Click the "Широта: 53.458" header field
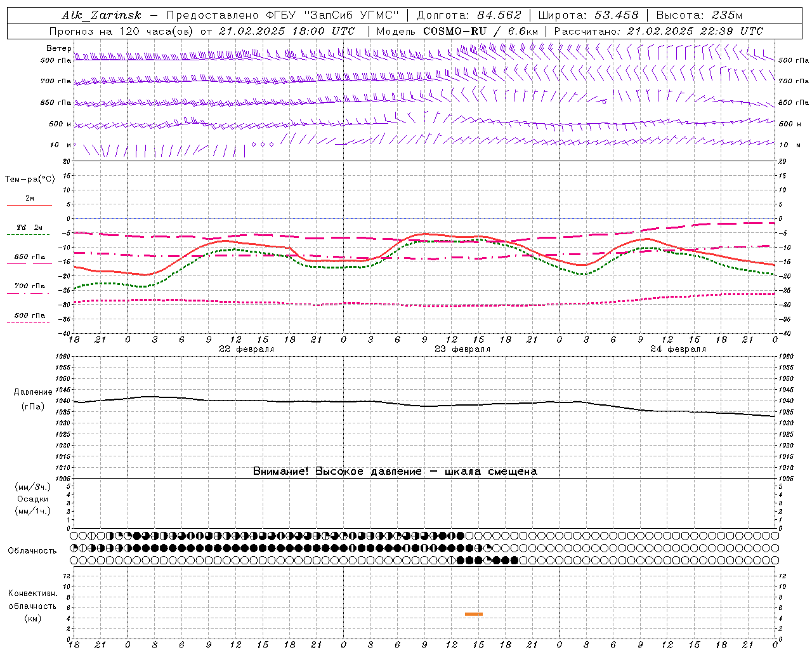Screen dimensions: 812x650 (x=589, y=15)
